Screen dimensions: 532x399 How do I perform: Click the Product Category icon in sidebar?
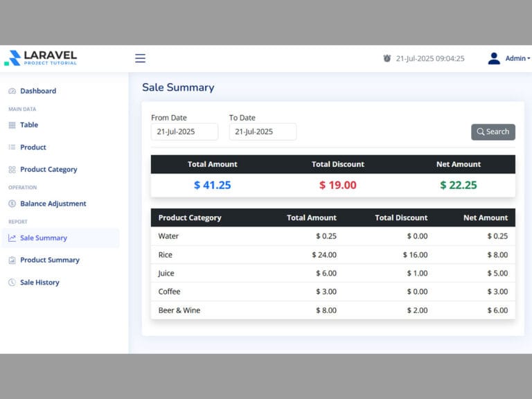[x=12, y=170]
